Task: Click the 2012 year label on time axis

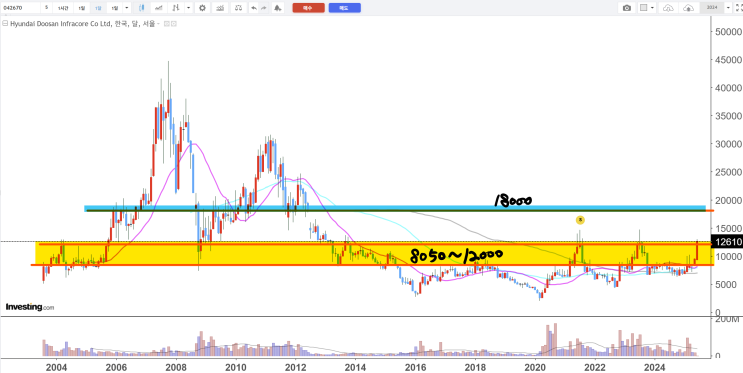Action: tap(296, 367)
